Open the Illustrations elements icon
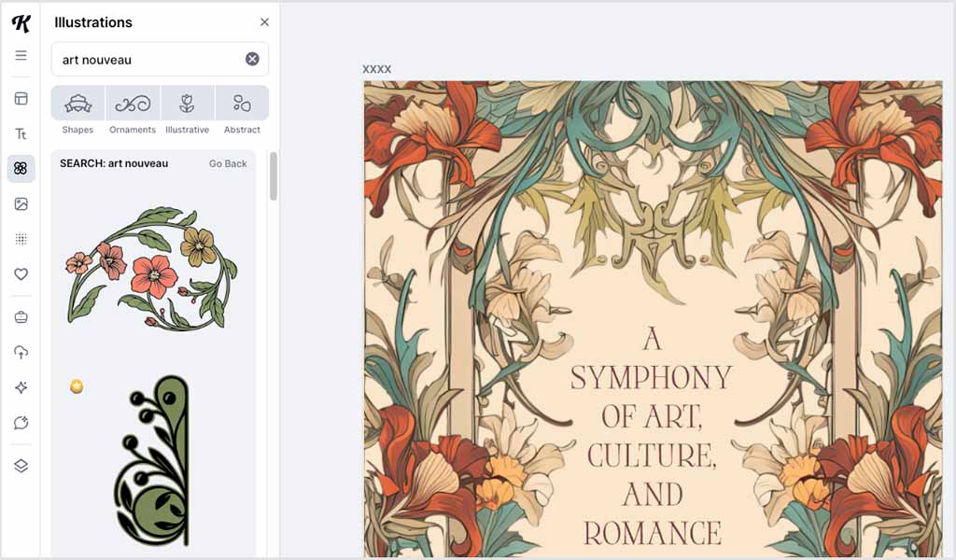 pyautogui.click(x=21, y=169)
